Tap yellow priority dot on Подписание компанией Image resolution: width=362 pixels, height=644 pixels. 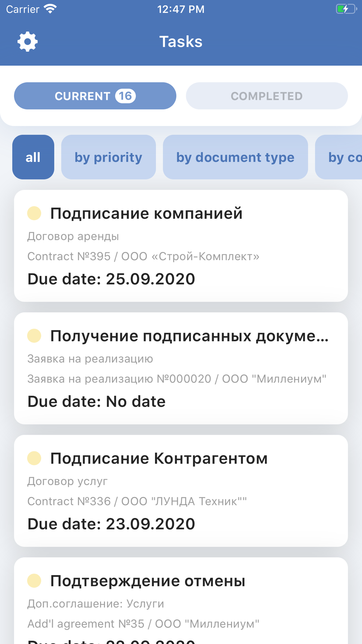click(x=34, y=213)
